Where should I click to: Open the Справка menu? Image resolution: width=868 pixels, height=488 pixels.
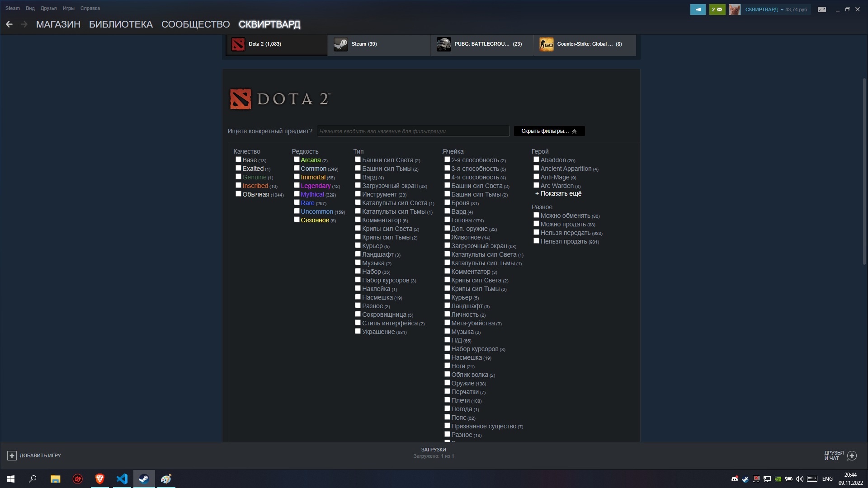pos(90,8)
